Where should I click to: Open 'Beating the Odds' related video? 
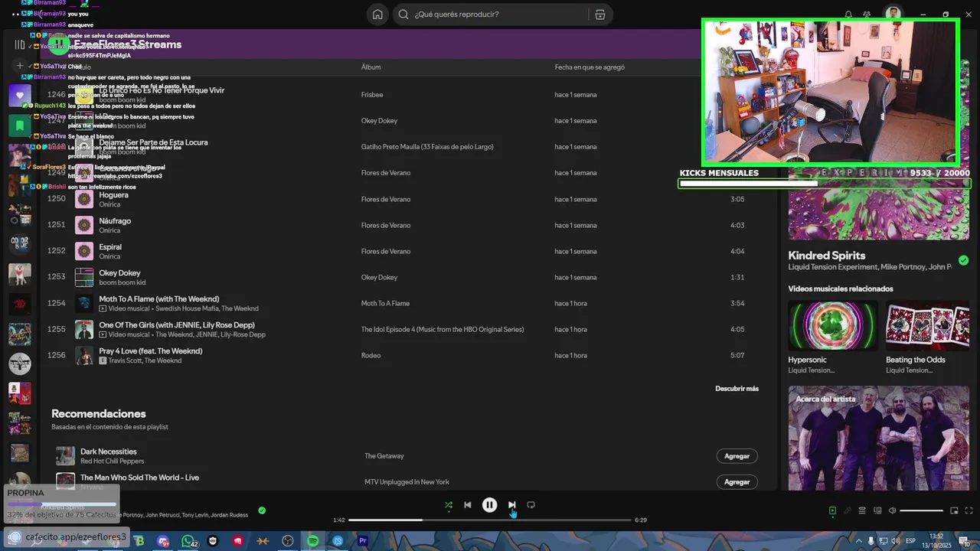click(x=927, y=325)
